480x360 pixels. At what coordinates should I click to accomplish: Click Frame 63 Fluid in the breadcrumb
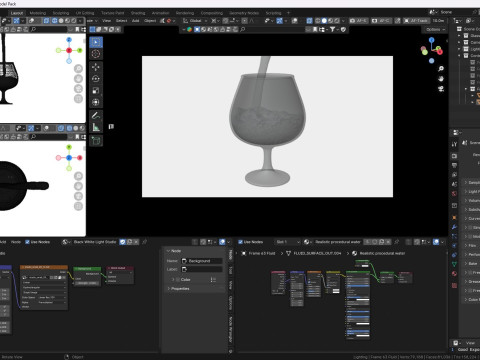pyautogui.click(x=262, y=253)
